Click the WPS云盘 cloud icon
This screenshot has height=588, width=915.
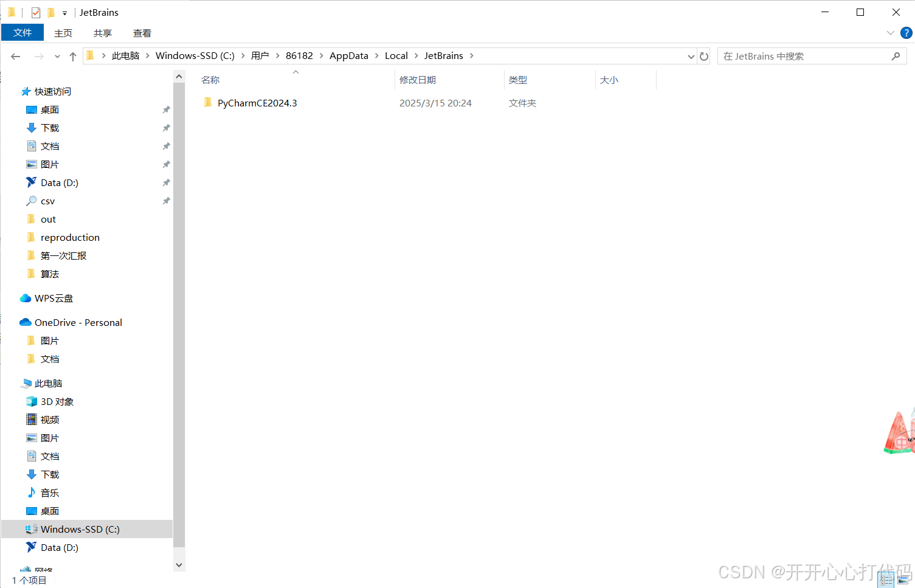[26, 298]
